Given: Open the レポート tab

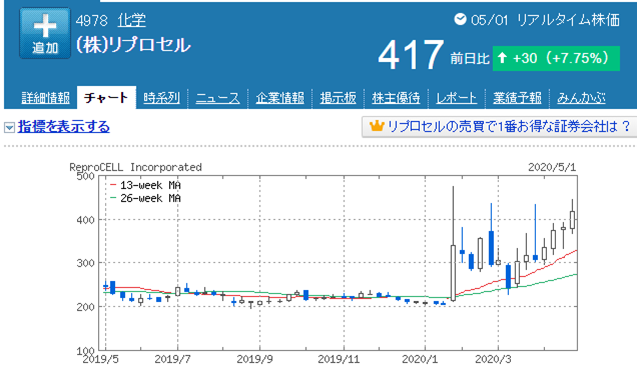Looking at the screenshot, I should (457, 98).
